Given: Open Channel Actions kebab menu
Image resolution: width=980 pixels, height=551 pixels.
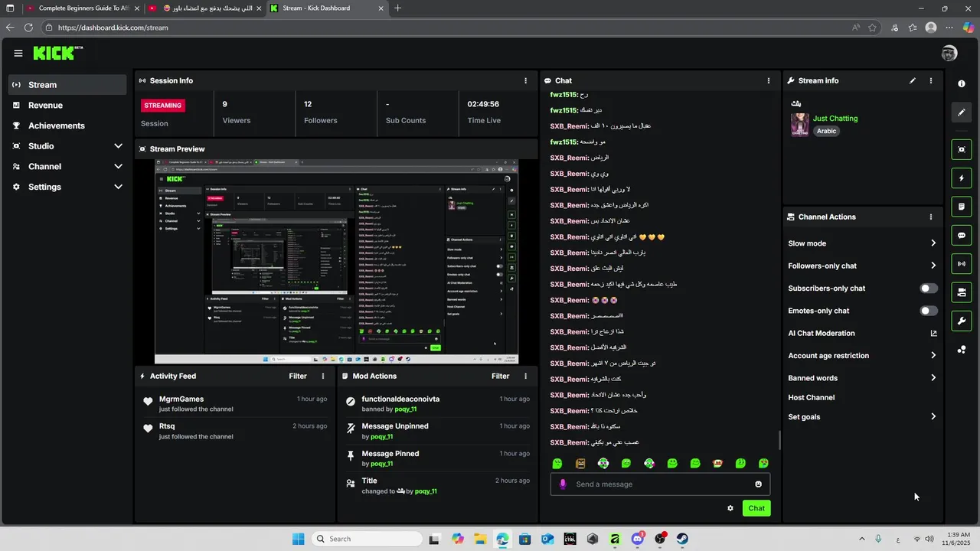Looking at the screenshot, I should click(x=931, y=217).
